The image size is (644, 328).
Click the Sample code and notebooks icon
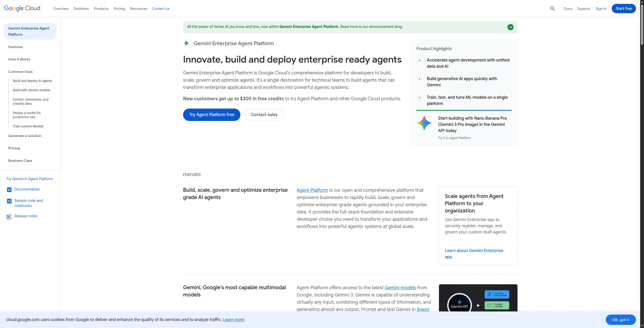point(9,201)
